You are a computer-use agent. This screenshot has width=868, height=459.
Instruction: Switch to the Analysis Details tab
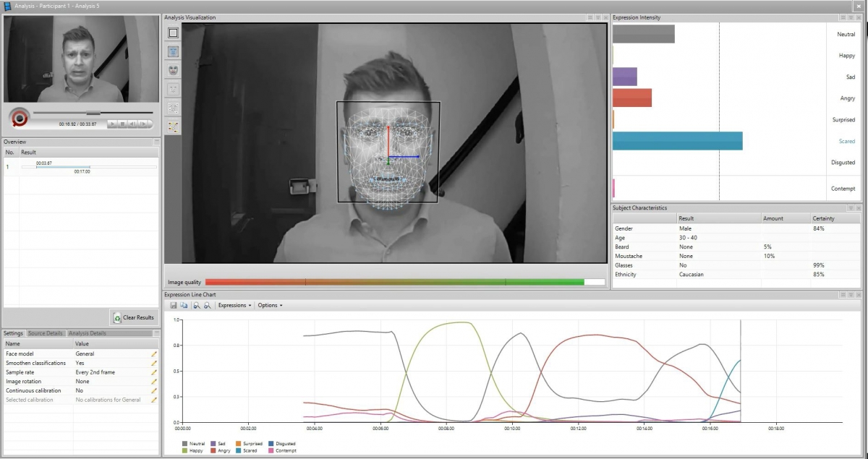(x=87, y=333)
